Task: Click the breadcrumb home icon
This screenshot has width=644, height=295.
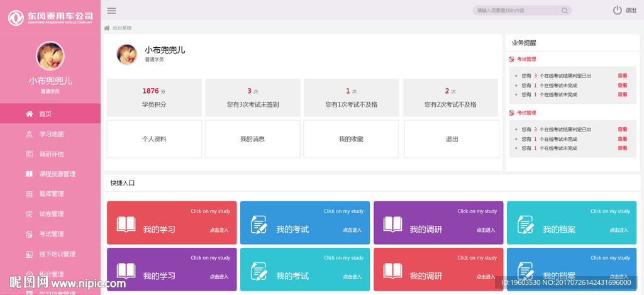Action: coord(107,28)
